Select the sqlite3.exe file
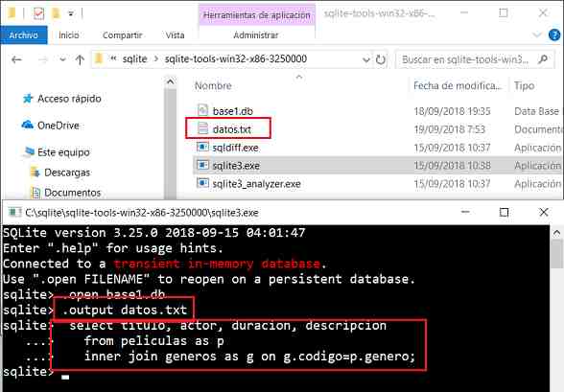 point(236,166)
